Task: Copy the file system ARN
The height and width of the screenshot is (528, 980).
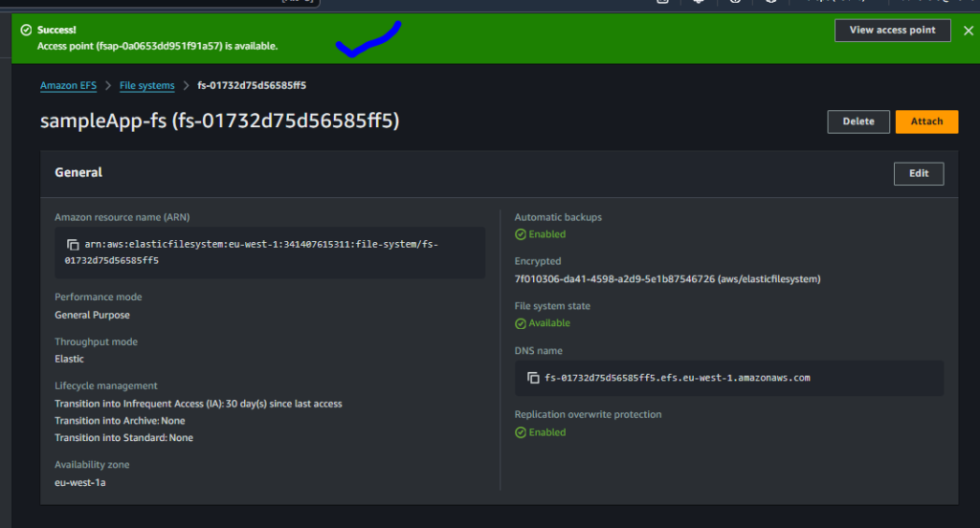Action: 73,244
